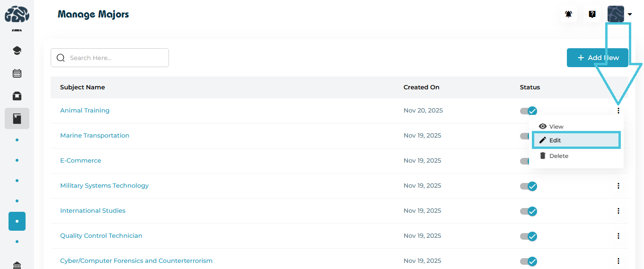Screen dimensions: 644x269
Task: Open the help question mark icon
Action: (x=592, y=15)
